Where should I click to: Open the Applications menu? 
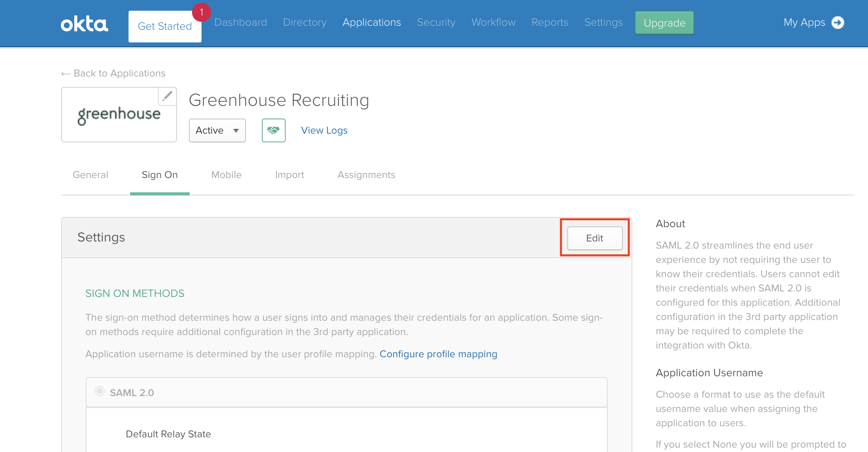pyautogui.click(x=371, y=23)
